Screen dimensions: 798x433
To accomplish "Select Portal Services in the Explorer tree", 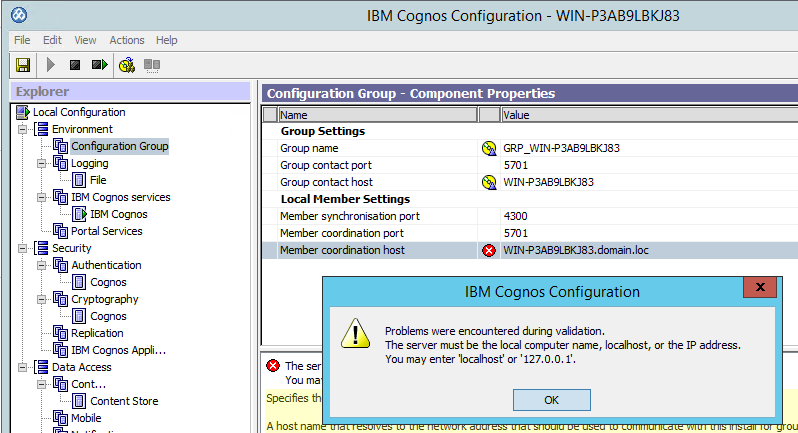I will click(106, 231).
